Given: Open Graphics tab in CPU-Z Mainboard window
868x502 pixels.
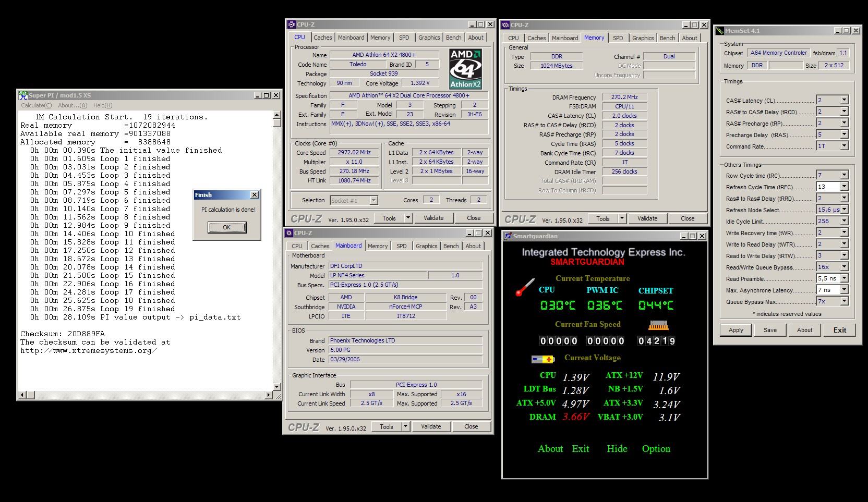Looking at the screenshot, I should 426,246.
